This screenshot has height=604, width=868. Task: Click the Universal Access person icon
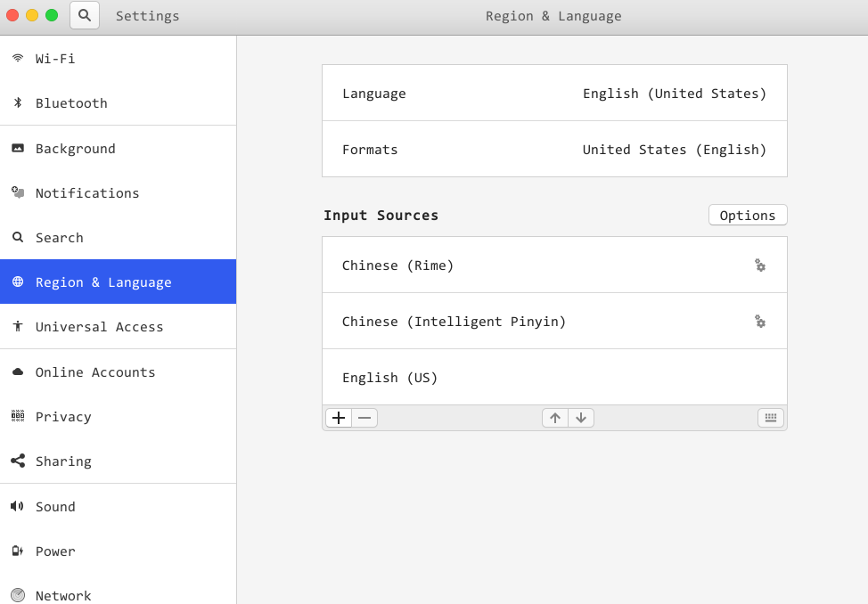pos(18,326)
